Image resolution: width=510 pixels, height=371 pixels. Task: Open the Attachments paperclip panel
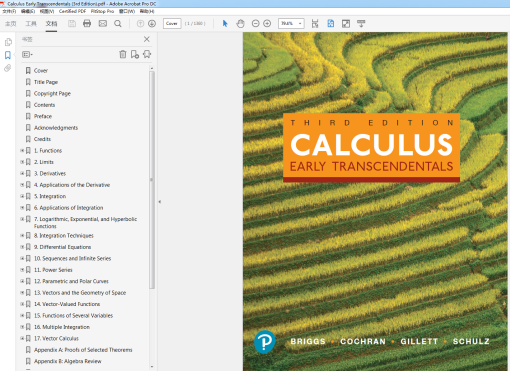click(8, 68)
